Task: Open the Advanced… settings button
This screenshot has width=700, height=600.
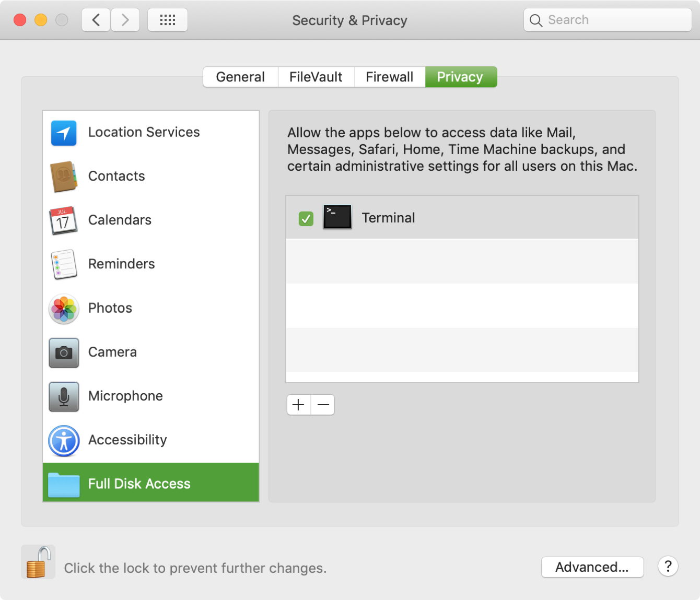Action: 592,567
